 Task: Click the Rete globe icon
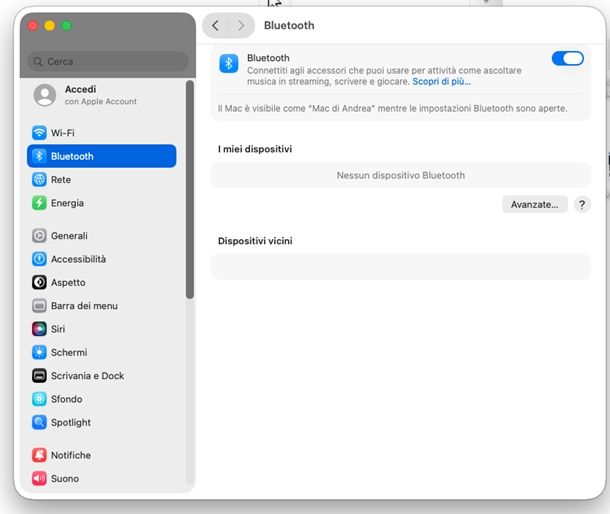pos(39,180)
